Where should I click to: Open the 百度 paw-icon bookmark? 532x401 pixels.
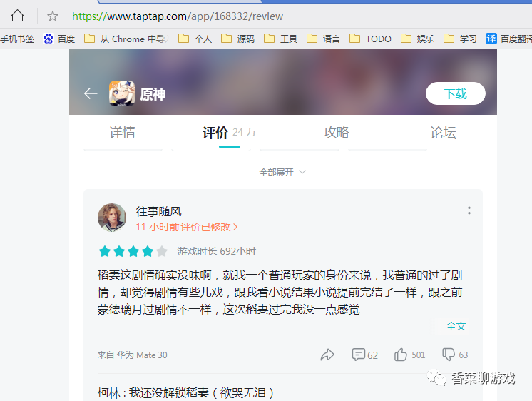pyautogui.click(x=59, y=39)
